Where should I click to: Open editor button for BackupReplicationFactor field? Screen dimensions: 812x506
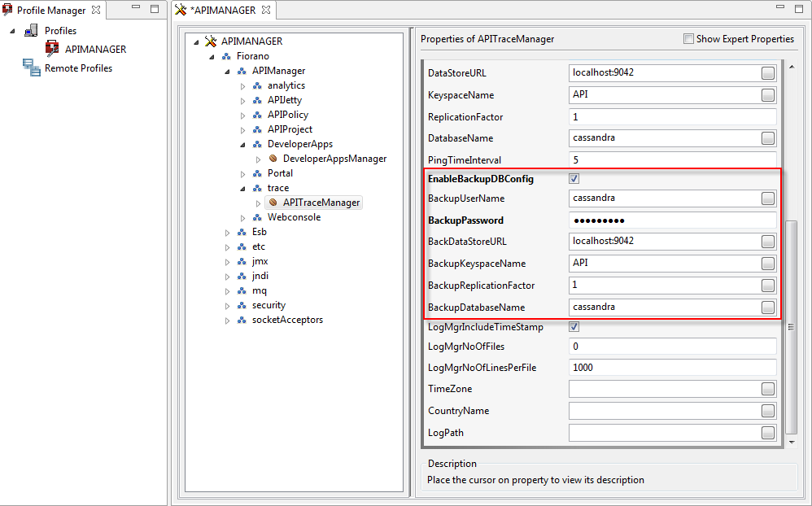[x=768, y=286]
